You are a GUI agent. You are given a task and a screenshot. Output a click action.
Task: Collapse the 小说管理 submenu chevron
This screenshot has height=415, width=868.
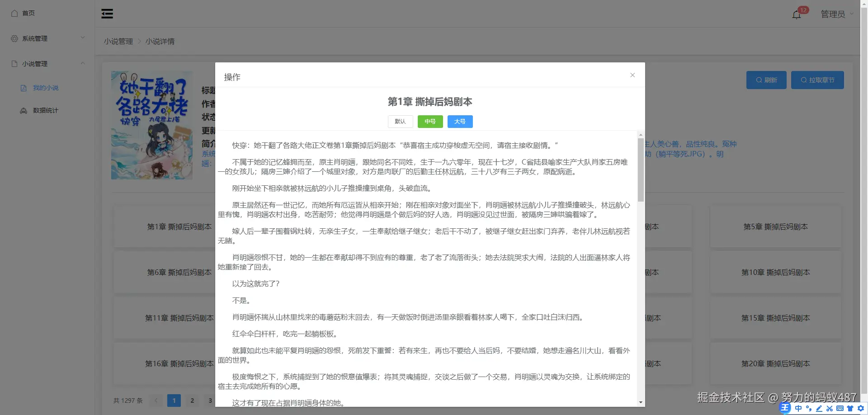coord(83,63)
